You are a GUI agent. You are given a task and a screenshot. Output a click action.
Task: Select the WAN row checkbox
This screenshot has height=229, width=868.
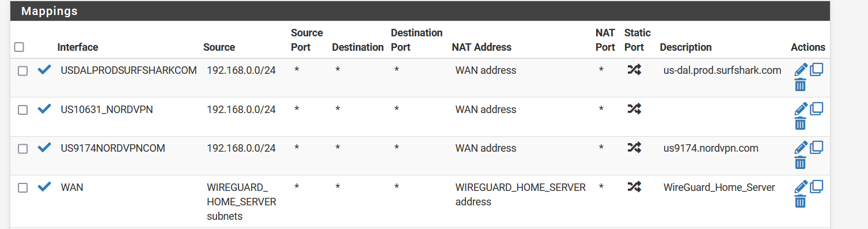(22, 187)
